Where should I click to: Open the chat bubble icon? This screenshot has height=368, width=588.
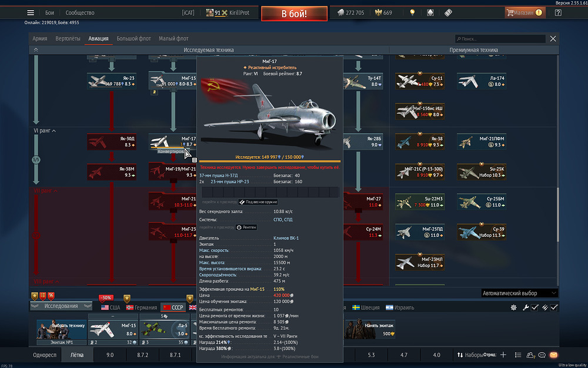pyautogui.click(x=542, y=355)
